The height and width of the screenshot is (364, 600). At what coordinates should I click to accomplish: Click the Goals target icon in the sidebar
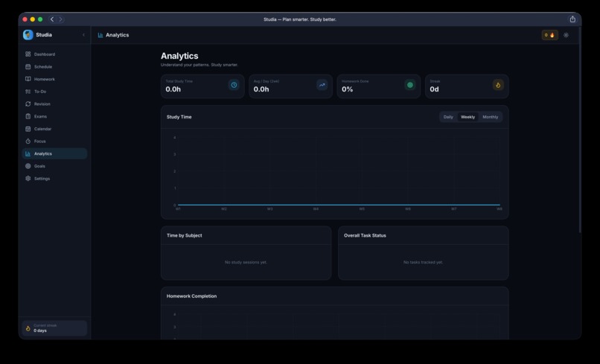(x=28, y=166)
